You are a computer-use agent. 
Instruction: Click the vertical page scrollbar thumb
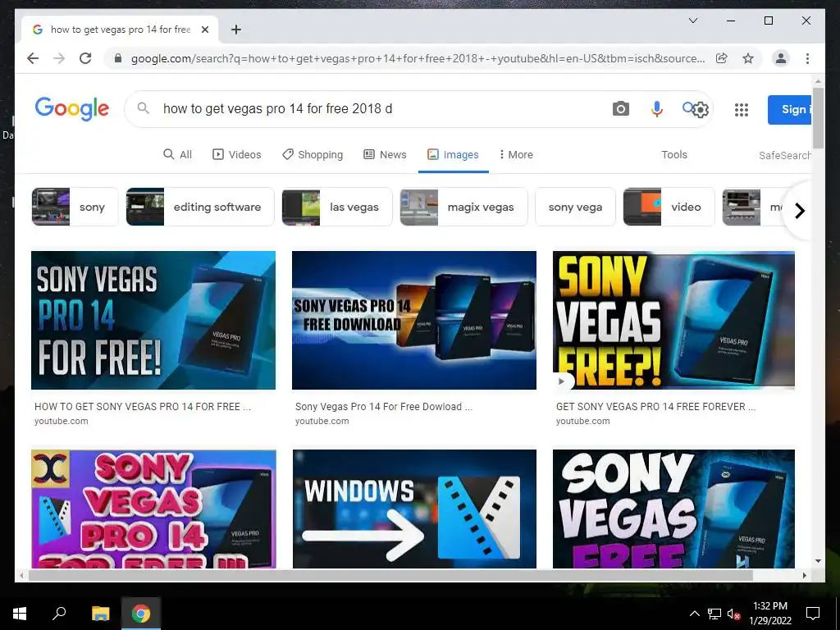pos(818,118)
